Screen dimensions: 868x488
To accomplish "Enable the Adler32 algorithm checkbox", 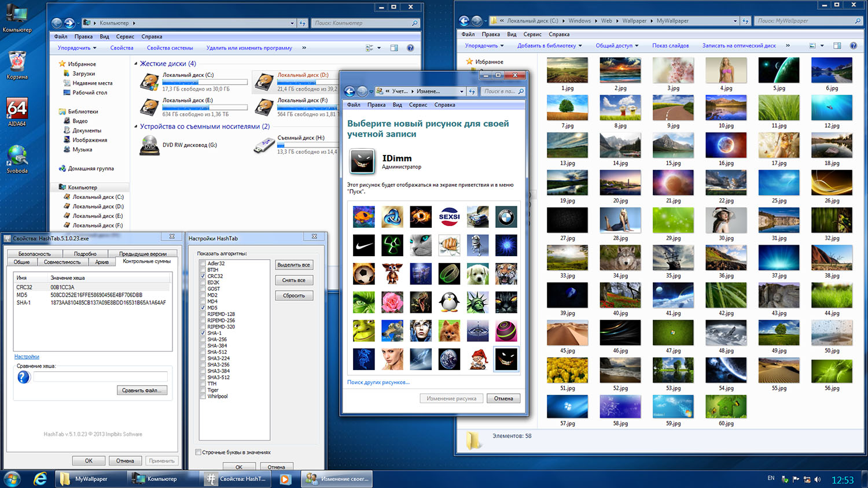I will coord(203,264).
